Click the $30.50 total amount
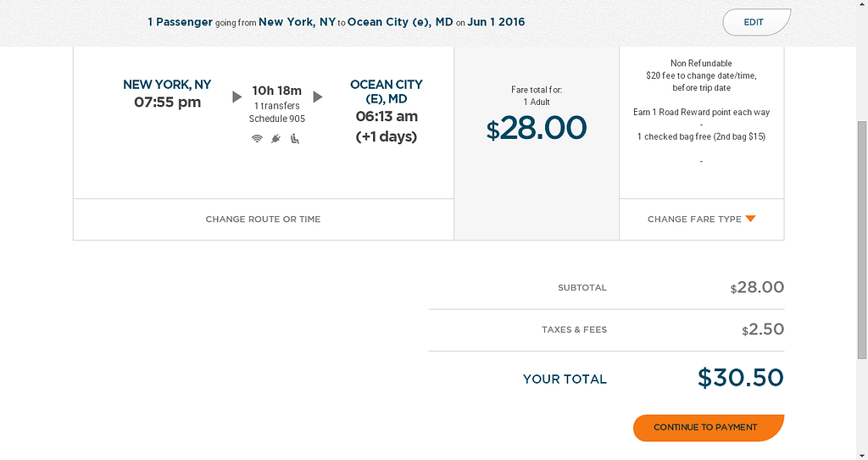868x460 pixels. click(740, 378)
